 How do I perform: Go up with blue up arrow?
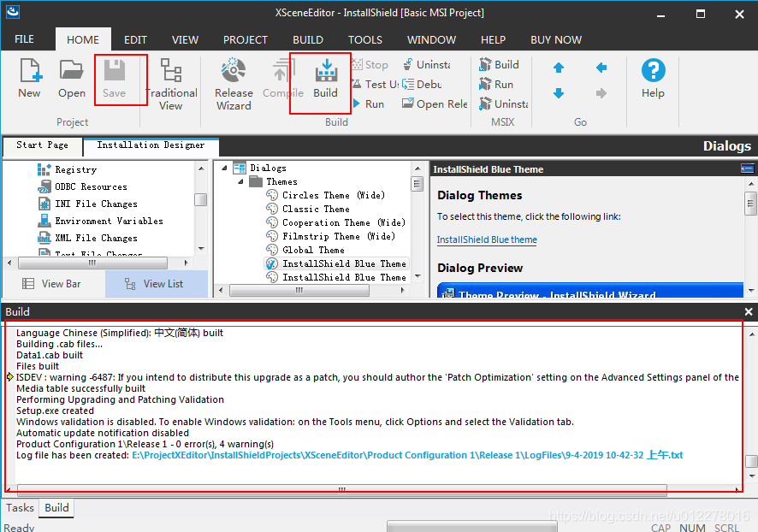[x=559, y=68]
